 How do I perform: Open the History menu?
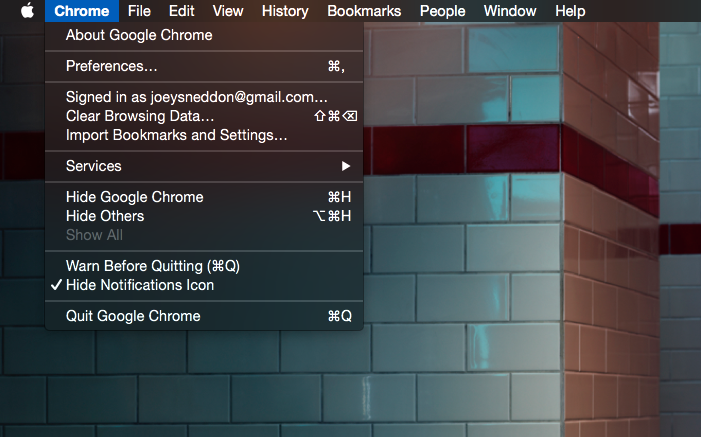(285, 11)
